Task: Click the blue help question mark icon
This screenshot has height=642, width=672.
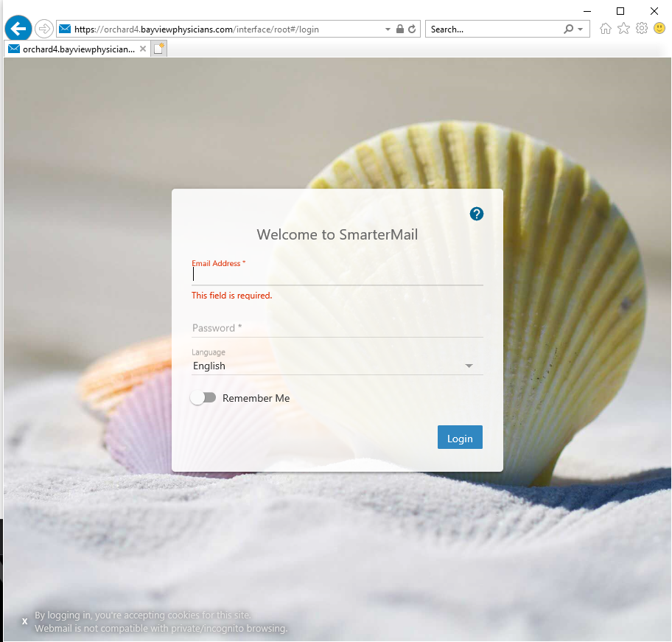Action: click(477, 214)
